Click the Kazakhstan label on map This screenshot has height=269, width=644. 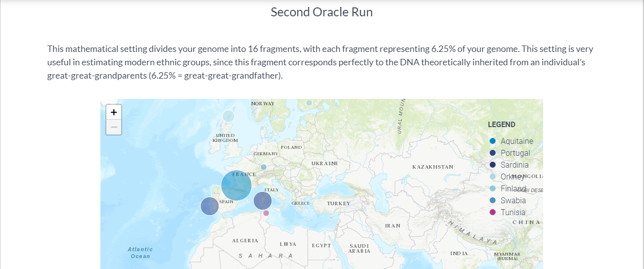(x=433, y=167)
